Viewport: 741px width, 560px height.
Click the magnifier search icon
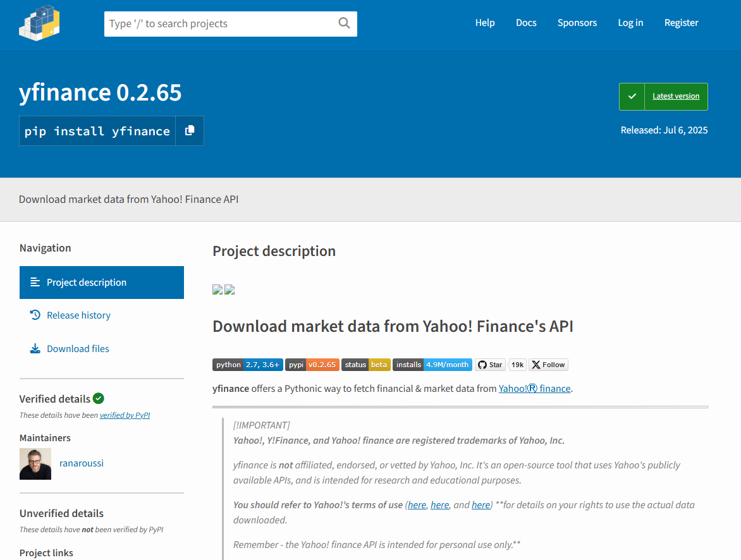click(344, 23)
